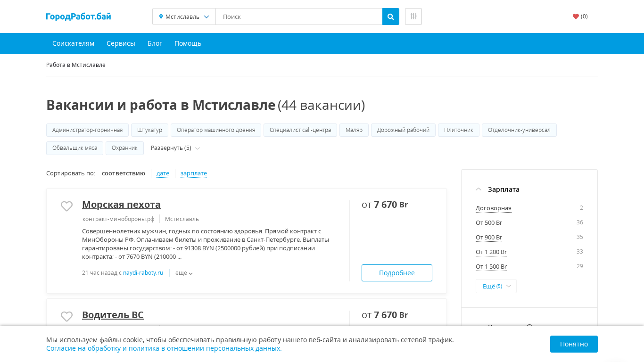Open the ГородРабот.бай site logo

point(79,16)
